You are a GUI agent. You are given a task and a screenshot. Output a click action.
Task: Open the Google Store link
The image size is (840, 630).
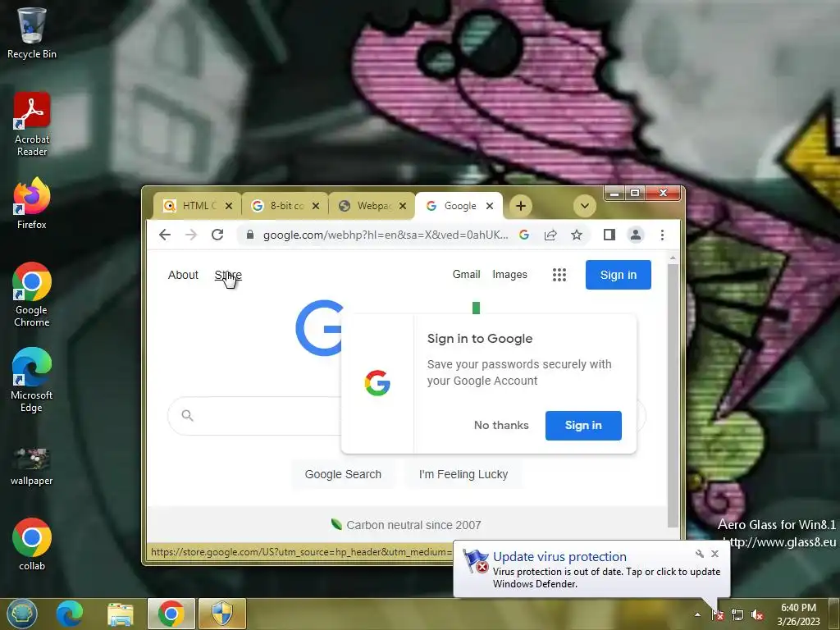[x=228, y=275]
